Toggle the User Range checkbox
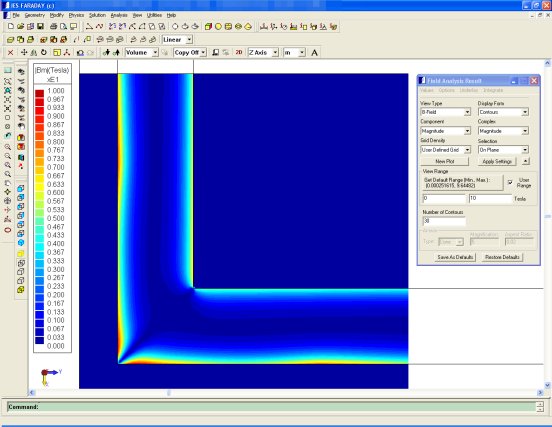Viewport: 552px width, 427px height. [510, 182]
